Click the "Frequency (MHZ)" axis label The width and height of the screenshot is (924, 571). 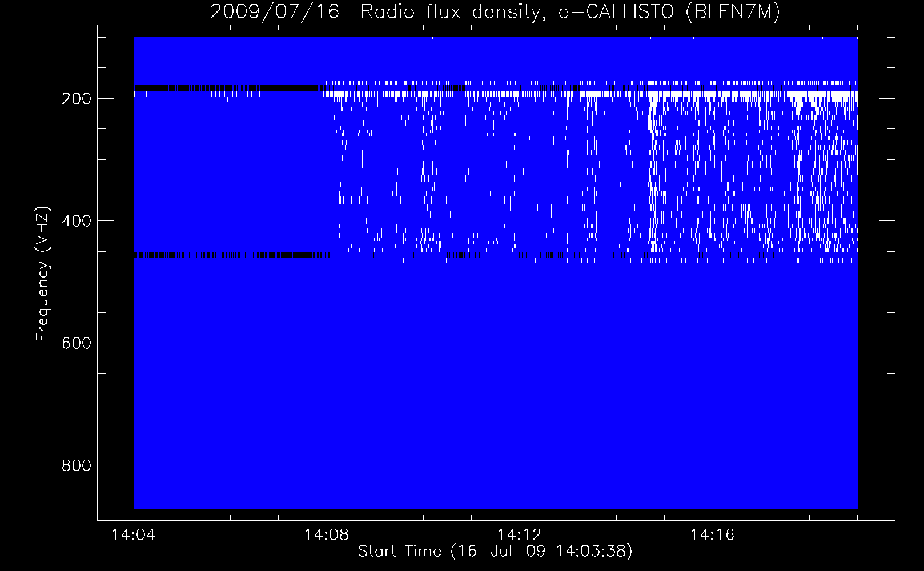[43, 274]
